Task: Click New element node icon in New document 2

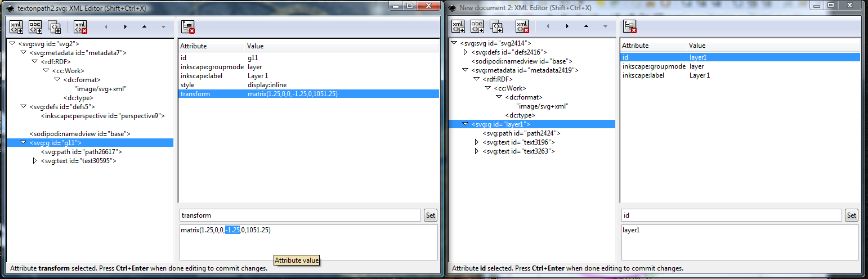Action: [x=459, y=26]
